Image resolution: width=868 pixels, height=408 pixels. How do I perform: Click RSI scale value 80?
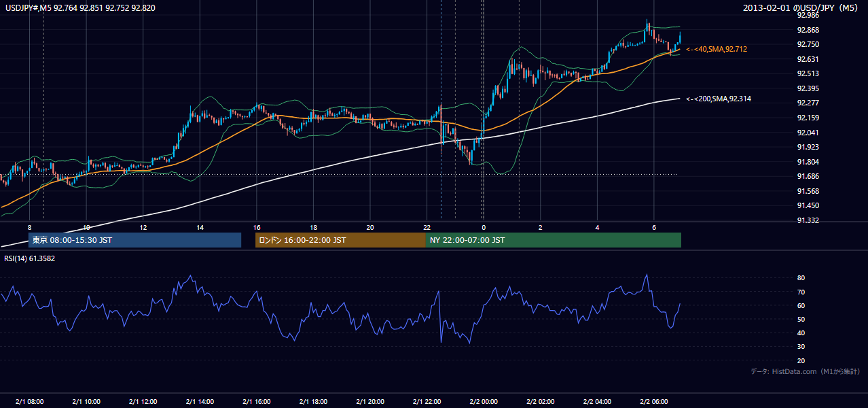(801, 278)
